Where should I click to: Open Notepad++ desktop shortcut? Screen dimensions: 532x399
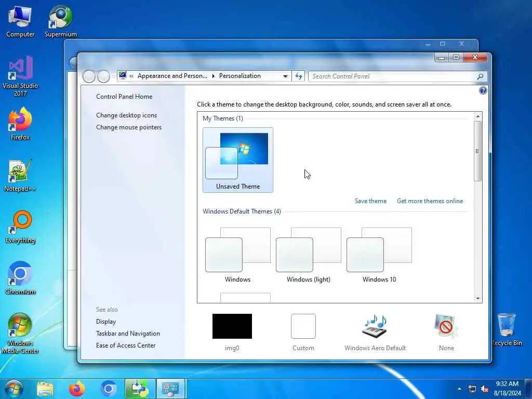tap(20, 176)
